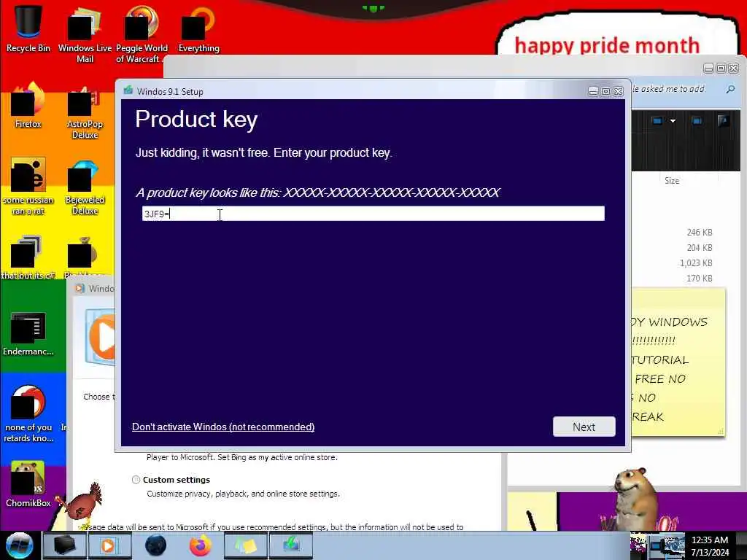The width and height of the screenshot is (747, 560).
Task: Open 'that but its c#' desktop icon
Action: (x=28, y=257)
